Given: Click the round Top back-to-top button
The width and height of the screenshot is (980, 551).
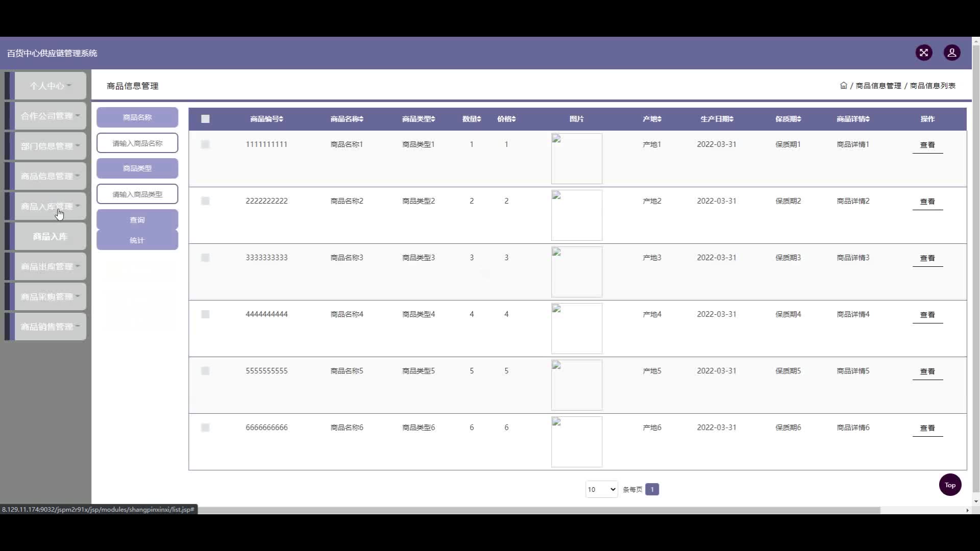Looking at the screenshot, I should tap(950, 485).
